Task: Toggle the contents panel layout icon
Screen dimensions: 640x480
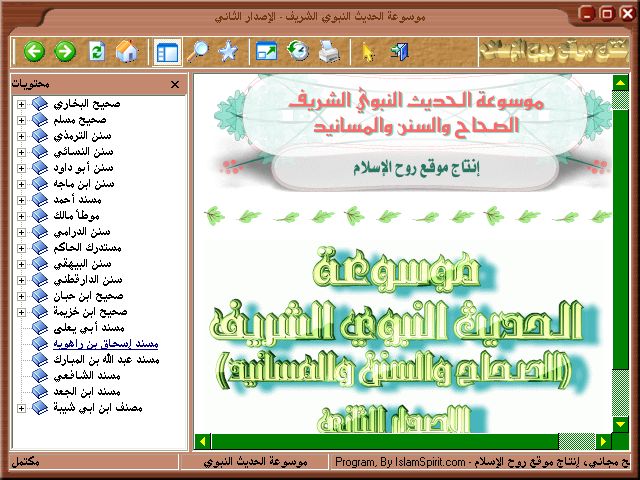Action: 167,52
